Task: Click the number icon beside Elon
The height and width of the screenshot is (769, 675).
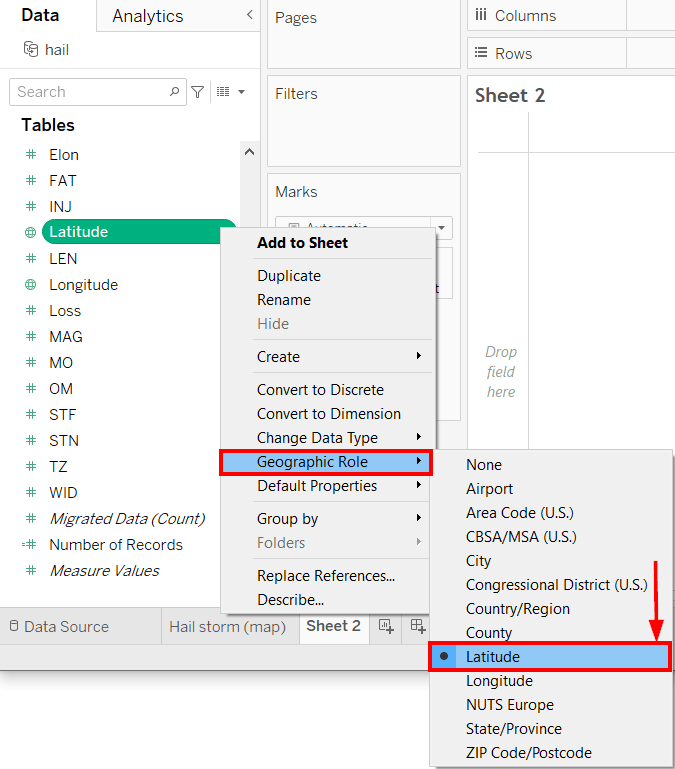Action: tap(31, 154)
